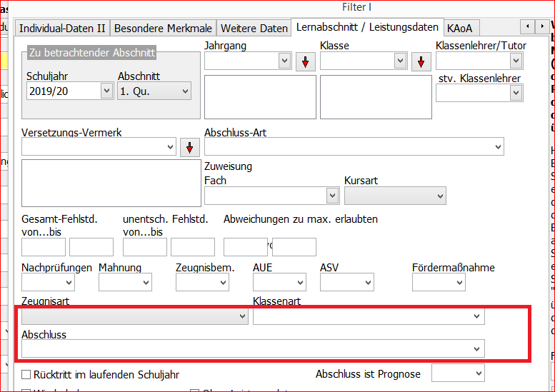Open the Weitere Daten tab
The width and height of the screenshot is (555, 392).
[254, 28]
